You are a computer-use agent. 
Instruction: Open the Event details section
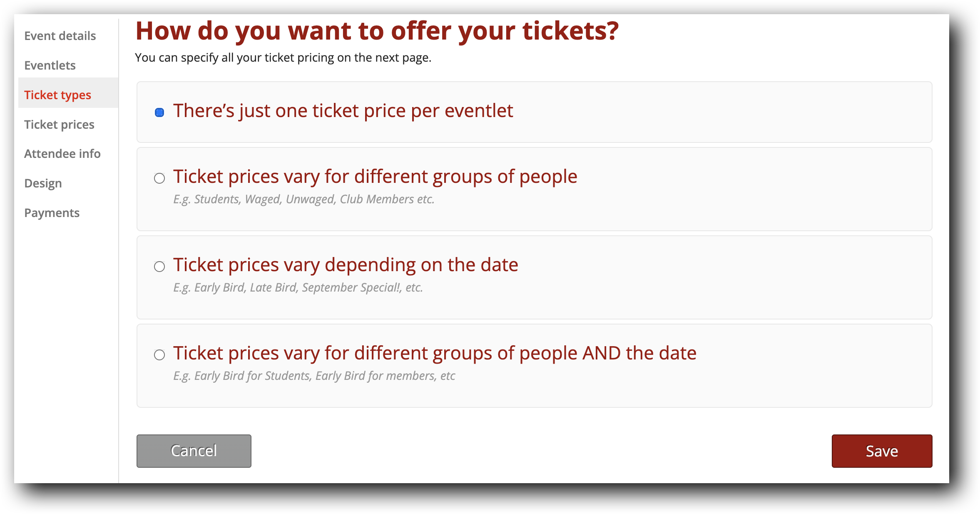(60, 36)
